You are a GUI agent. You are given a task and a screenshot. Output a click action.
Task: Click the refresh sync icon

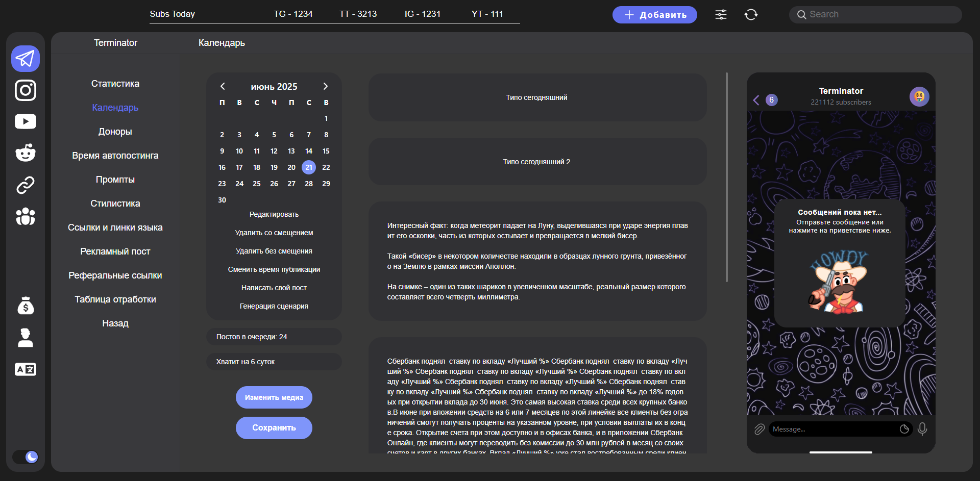click(751, 15)
